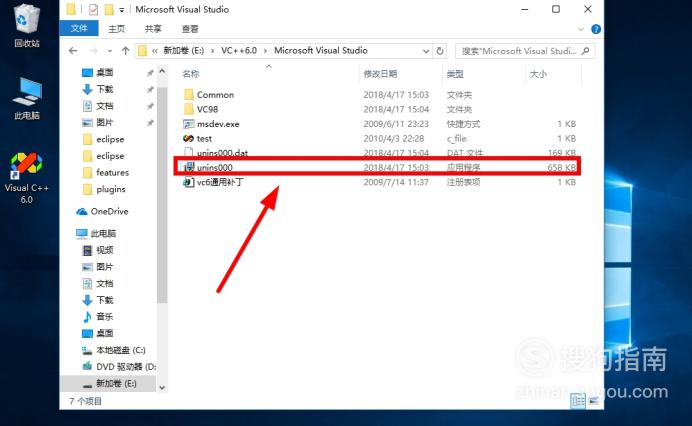
Task: Open the Share ribbon tab
Action: click(153, 29)
